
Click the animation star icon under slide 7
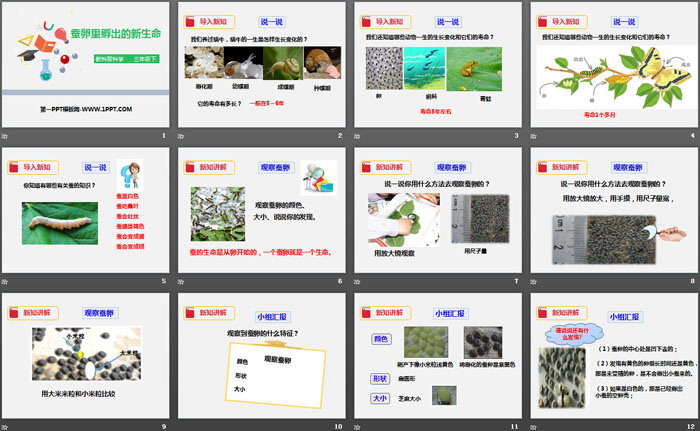point(357,281)
